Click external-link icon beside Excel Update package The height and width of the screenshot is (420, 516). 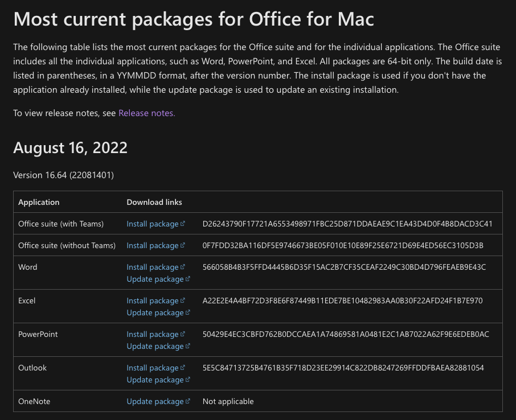tap(188, 312)
